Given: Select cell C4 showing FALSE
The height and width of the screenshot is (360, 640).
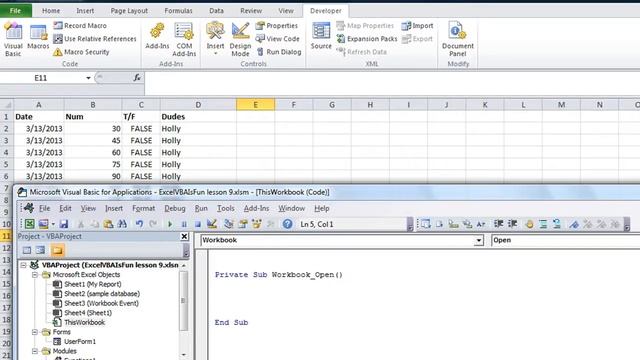Looking at the screenshot, I should [x=141, y=152].
